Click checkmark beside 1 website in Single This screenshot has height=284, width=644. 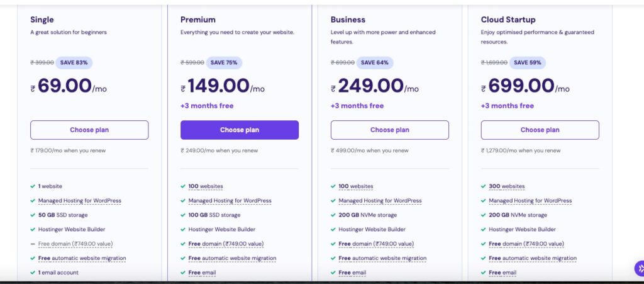tap(33, 186)
